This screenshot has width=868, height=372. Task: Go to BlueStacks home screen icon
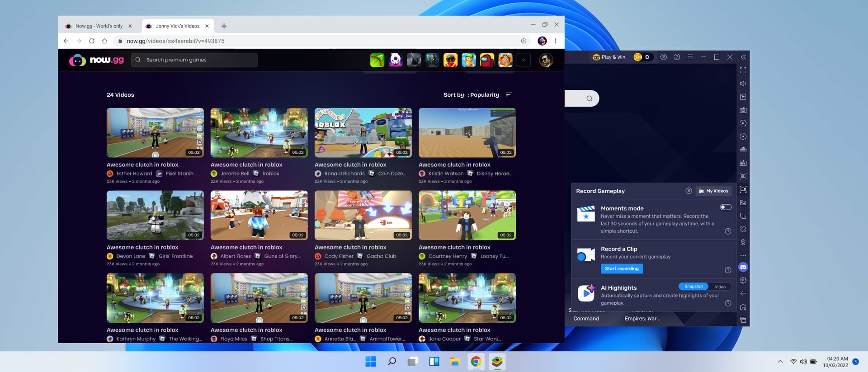coord(743,307)
